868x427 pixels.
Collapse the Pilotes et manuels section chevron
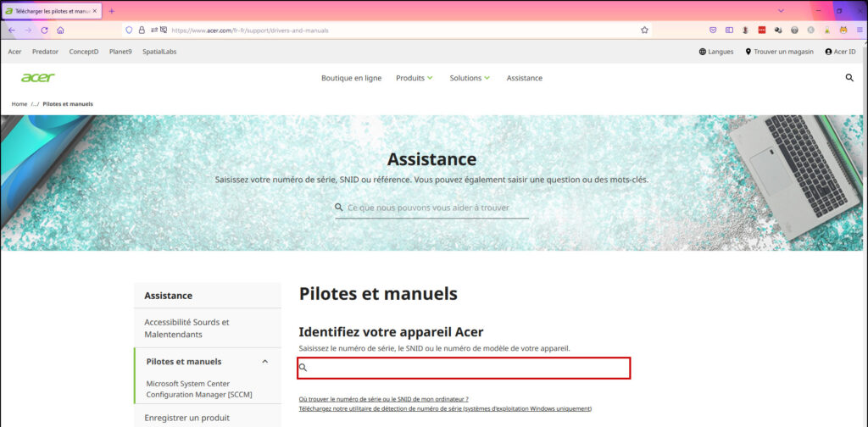pos(264,361)
